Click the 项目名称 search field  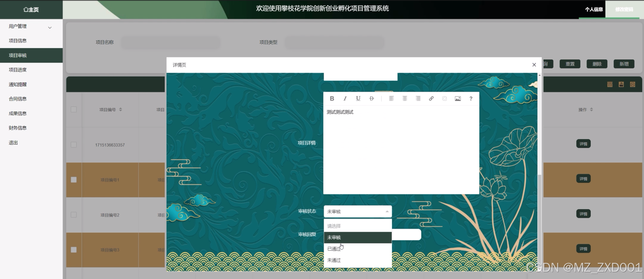click(171, 42)
